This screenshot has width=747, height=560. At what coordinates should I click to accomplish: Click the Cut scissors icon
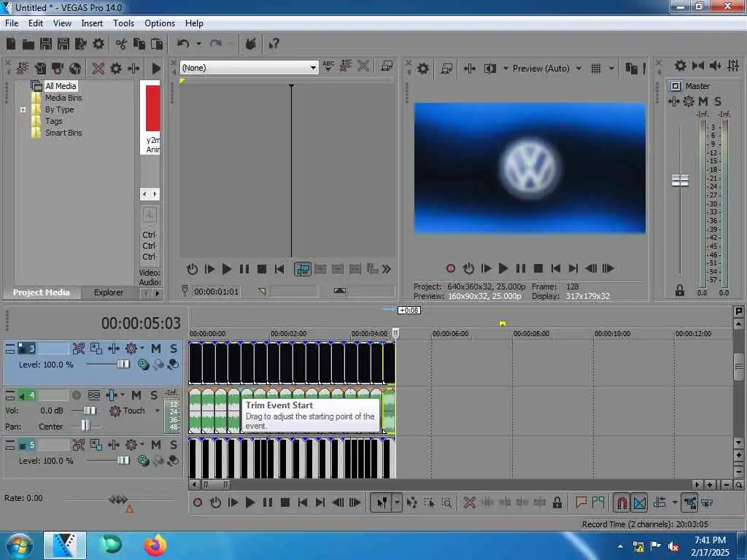click(x=122, y=44)
